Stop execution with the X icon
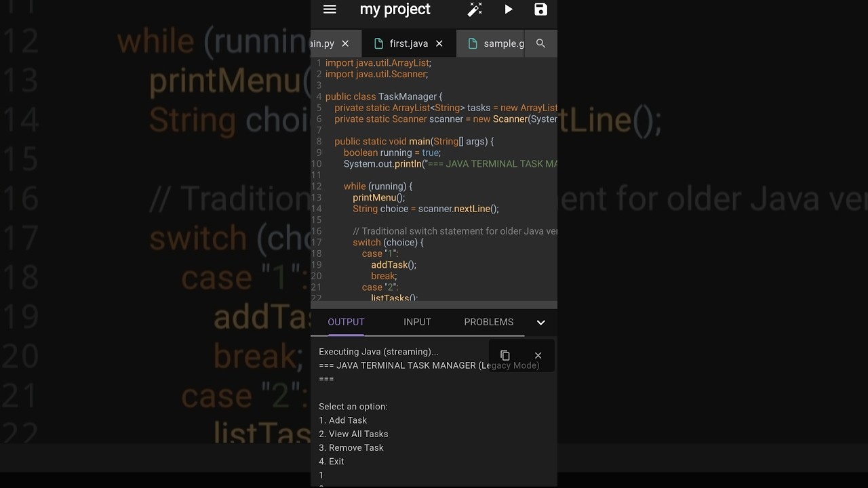The width and height of the screenshot is (868, 488). pyautogui.click(x=538, y=355)
